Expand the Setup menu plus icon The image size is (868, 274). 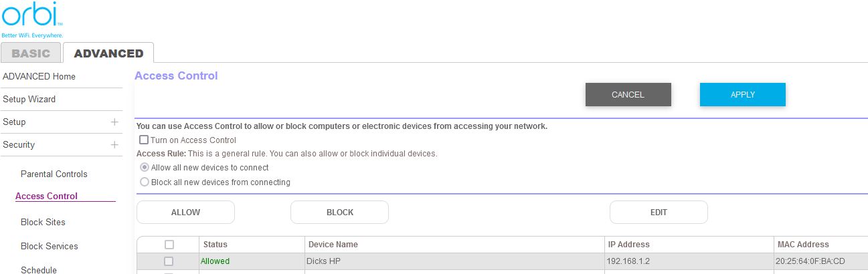click(114, 122)
